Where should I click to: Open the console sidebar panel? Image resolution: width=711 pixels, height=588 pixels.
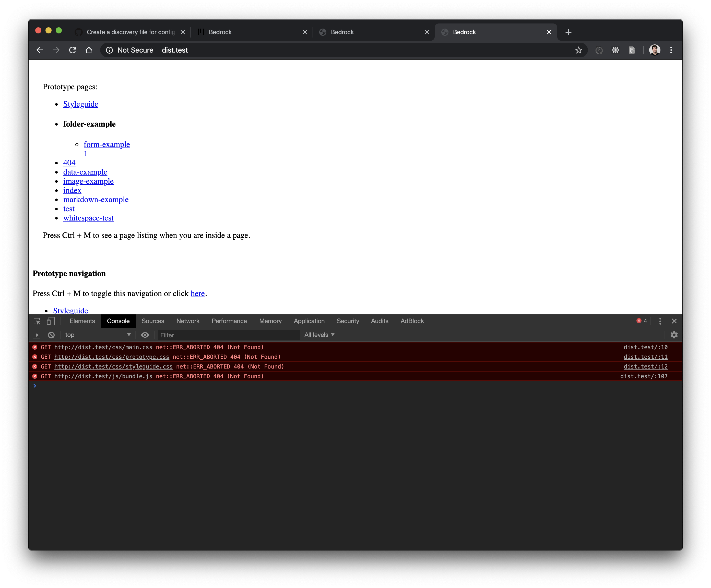[36, 335]
